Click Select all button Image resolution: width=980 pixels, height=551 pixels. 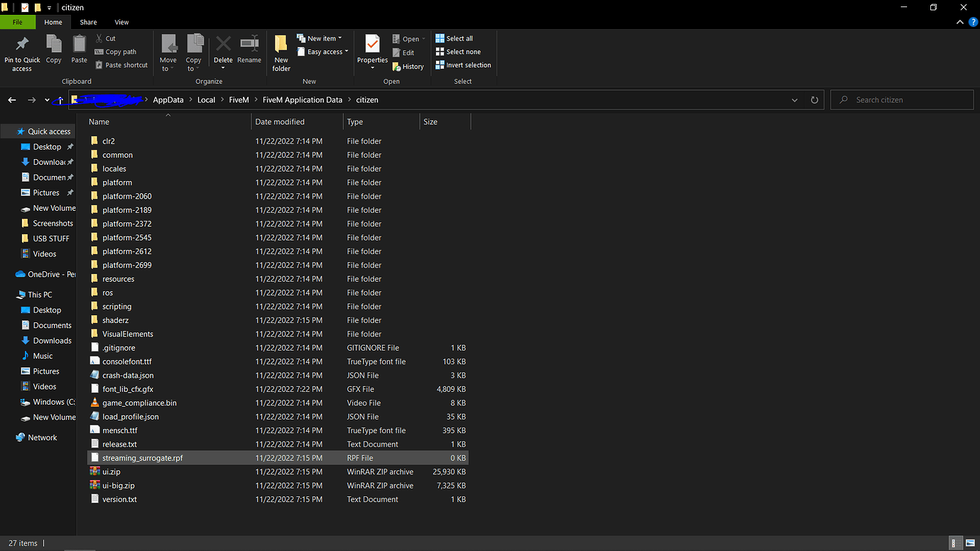tap(454, 38)
